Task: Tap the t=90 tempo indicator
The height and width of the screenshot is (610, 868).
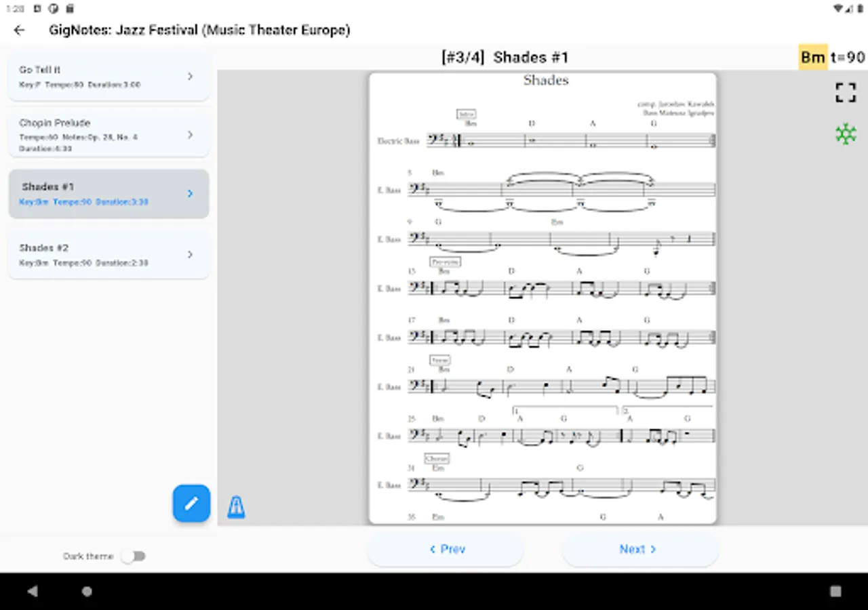Action: (x=848, y=58)
